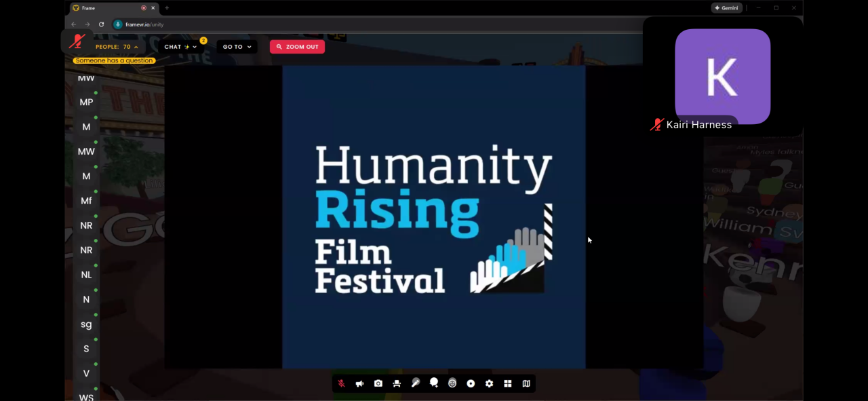Open the GO TO dropdown

click(237, 47)
